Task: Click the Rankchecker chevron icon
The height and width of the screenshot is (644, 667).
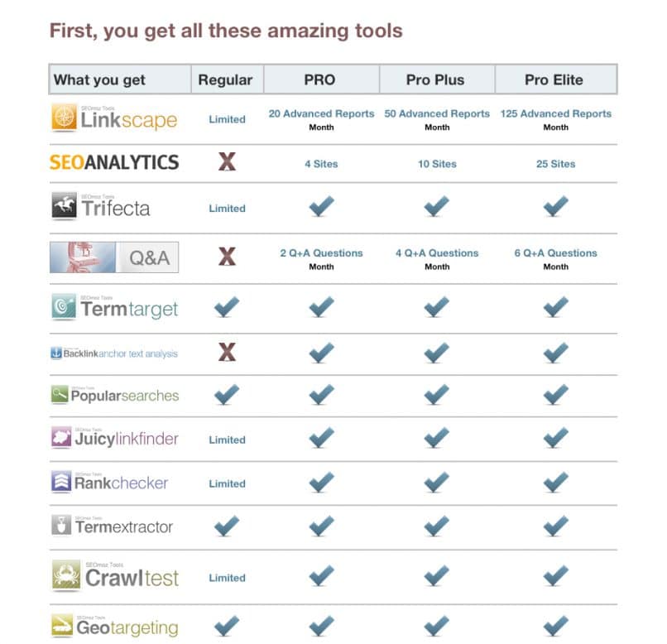Action: point(61,482)
